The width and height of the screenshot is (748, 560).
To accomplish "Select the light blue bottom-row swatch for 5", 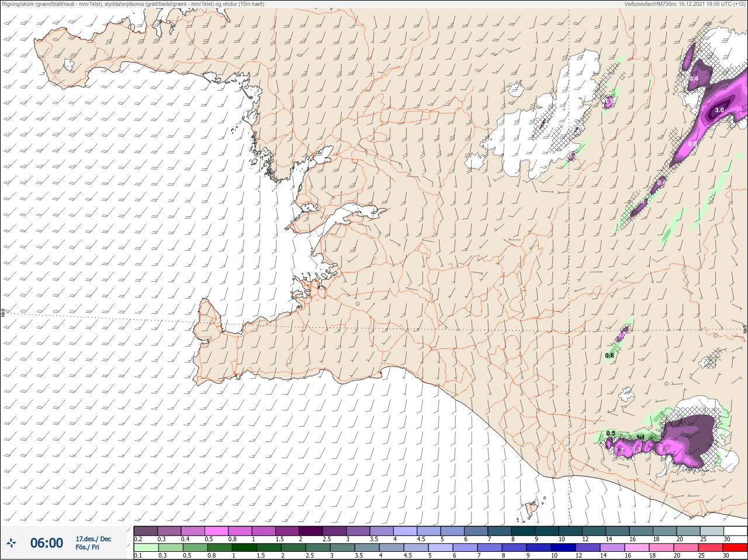I will click(441, 548).
